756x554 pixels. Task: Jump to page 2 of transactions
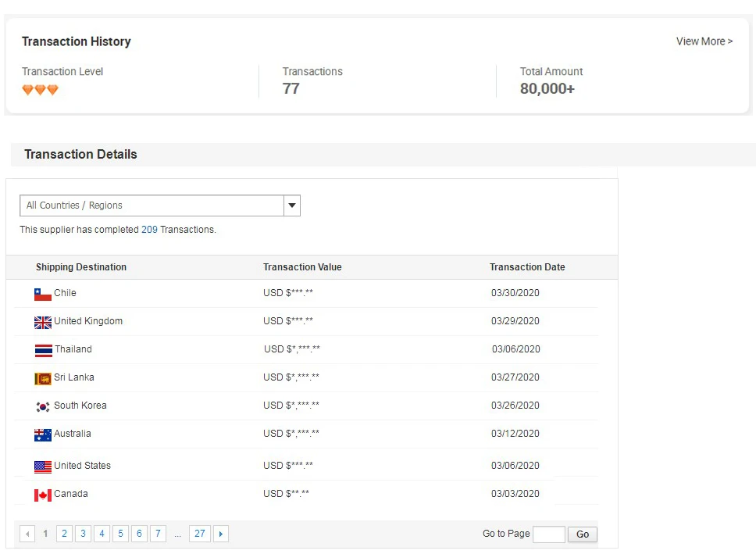pos(64,534)
